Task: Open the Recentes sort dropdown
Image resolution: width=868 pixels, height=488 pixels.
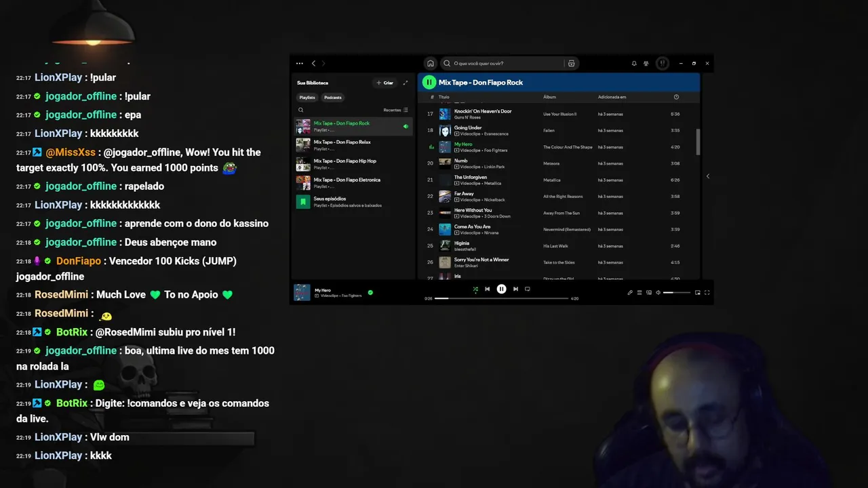Action: (396, 110)
